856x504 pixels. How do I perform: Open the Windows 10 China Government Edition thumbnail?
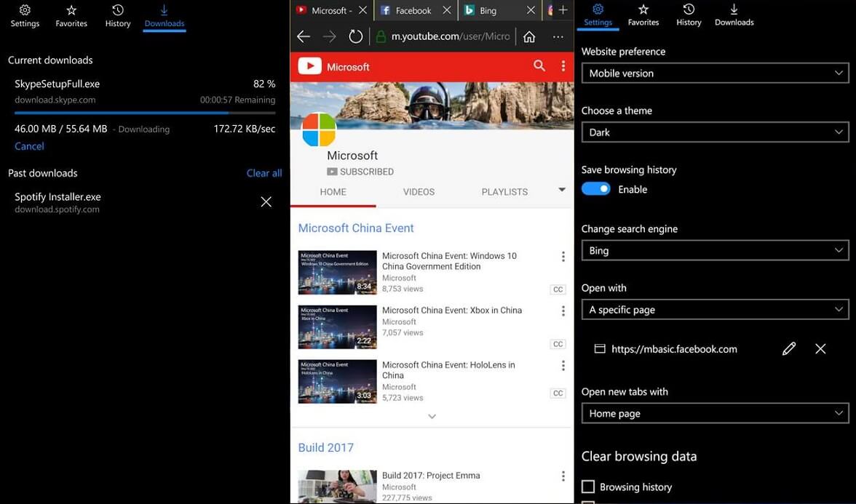click(338, 272)
